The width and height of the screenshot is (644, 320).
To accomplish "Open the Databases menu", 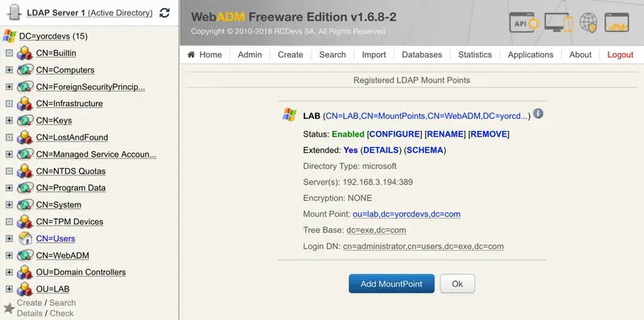I will (422, 55).
